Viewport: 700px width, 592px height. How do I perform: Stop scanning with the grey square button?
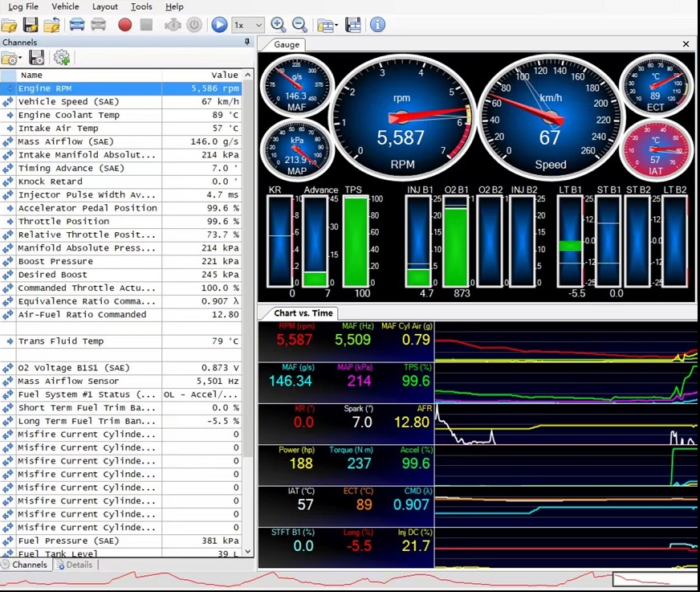tap(146, 25)
